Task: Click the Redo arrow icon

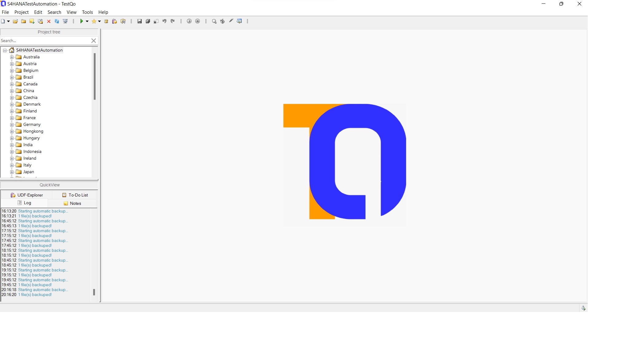Action: [x=173, y=21]
